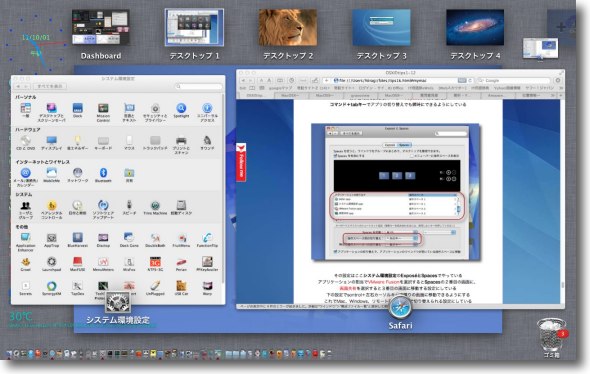Switch to デスクトップ 1 space

[x=194, y=28]
